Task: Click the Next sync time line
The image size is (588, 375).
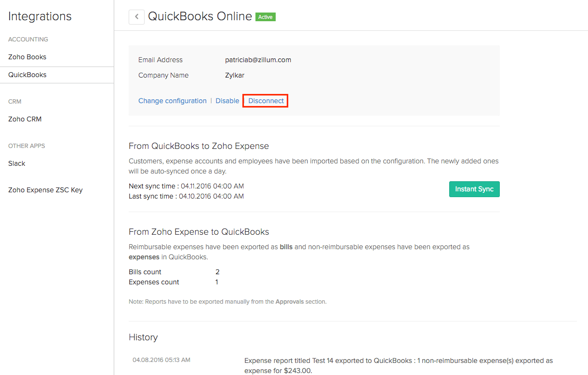Action: tap(186, 186)
